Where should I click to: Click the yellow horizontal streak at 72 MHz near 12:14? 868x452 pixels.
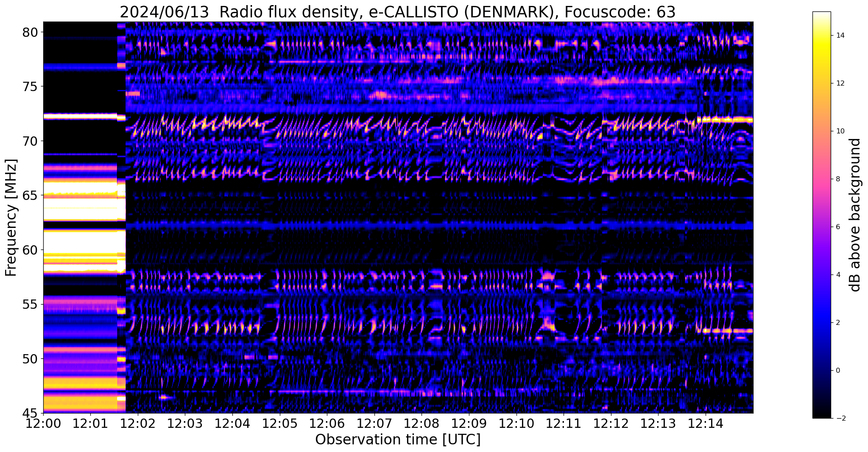coord(725,119)
